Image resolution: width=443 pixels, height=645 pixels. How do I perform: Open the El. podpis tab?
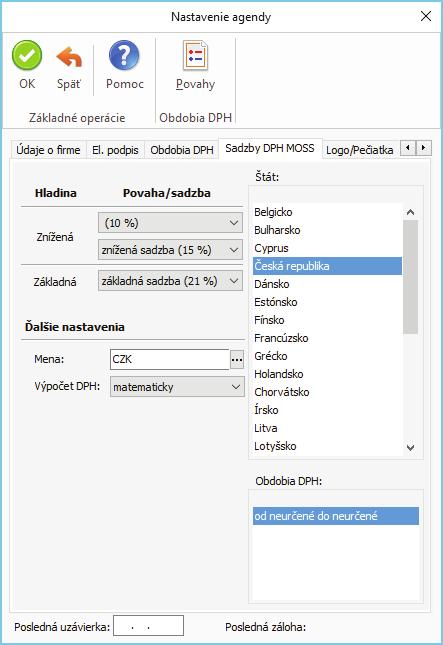[x=115, y=150]
